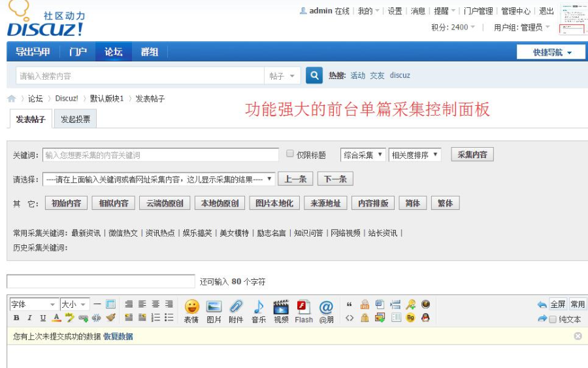Apply underline formatting
This screenshot has width=588, height=368.
click(x=43, y=318)
